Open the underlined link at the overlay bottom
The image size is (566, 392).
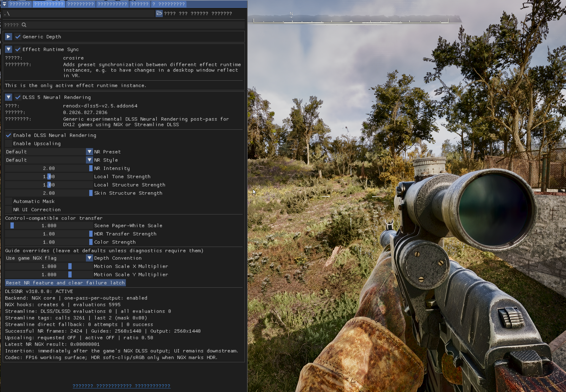pos(121,386)
